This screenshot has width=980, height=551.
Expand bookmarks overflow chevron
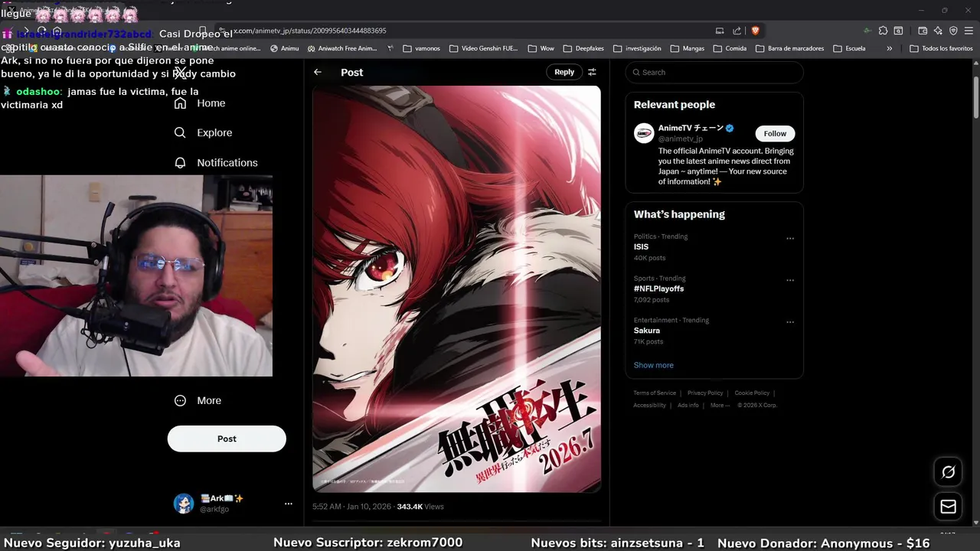tap(889, 48)
